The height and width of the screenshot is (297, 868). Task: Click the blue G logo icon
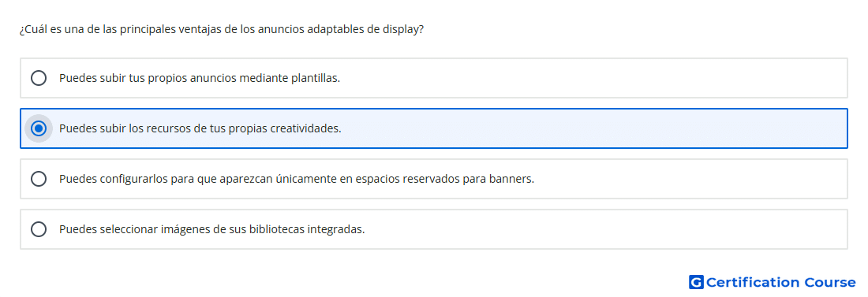696,283
